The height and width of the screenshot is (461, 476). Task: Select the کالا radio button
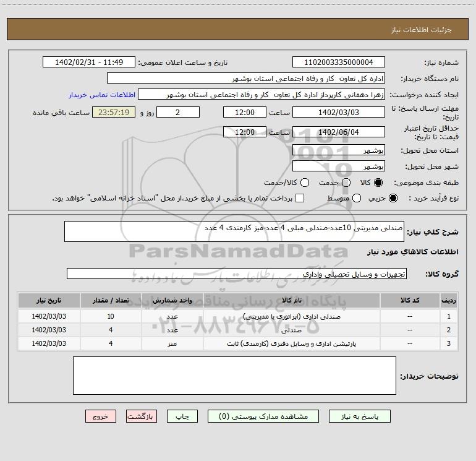click(x=378, y=183)
